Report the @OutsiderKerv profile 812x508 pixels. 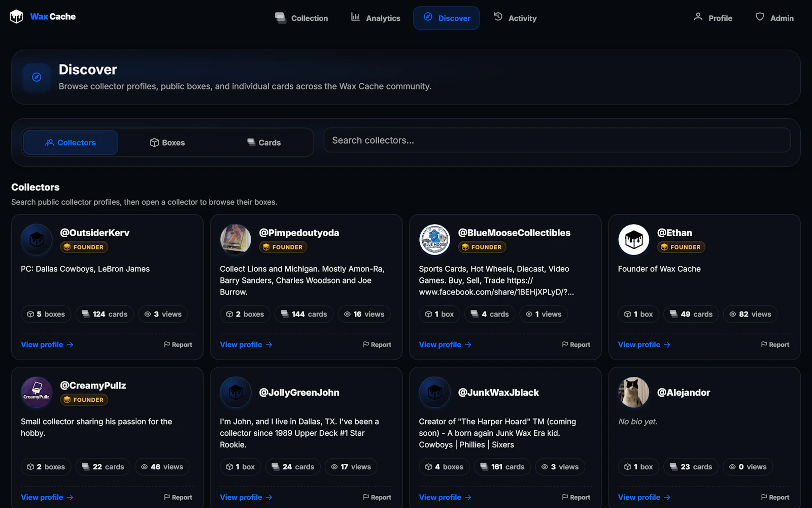pos(178,344)
